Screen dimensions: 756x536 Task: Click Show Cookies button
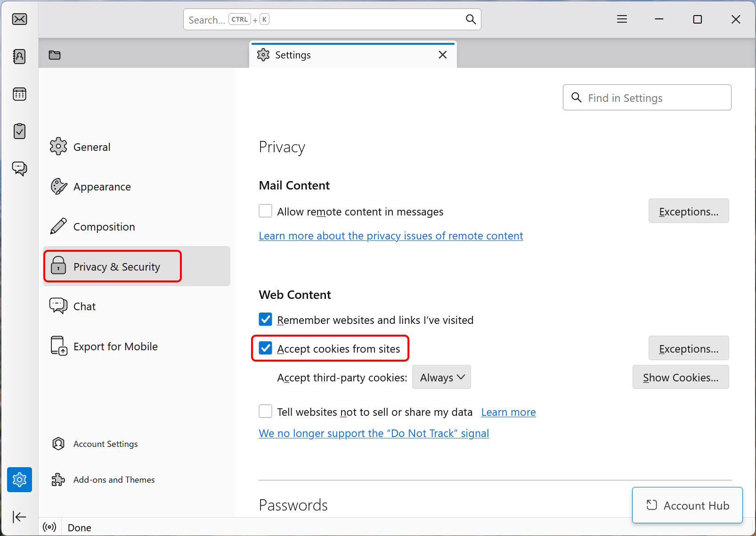pyautogui.click(x=681, y=377)
